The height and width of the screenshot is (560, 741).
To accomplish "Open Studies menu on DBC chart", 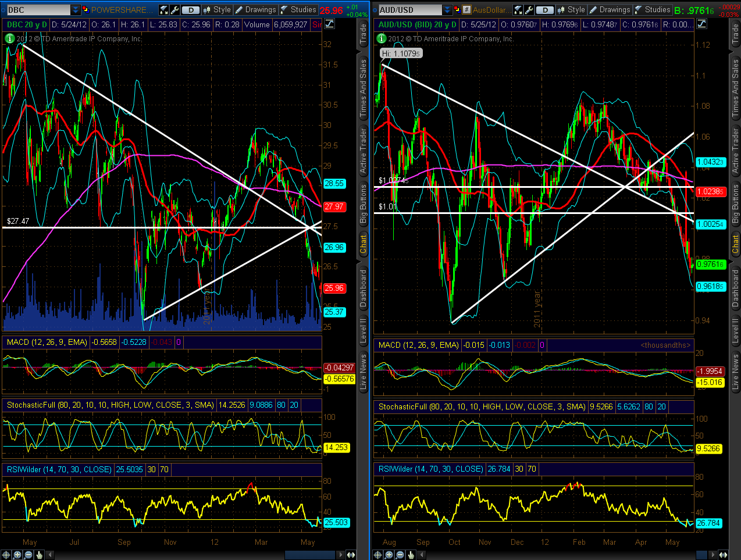I will point(298,10).
